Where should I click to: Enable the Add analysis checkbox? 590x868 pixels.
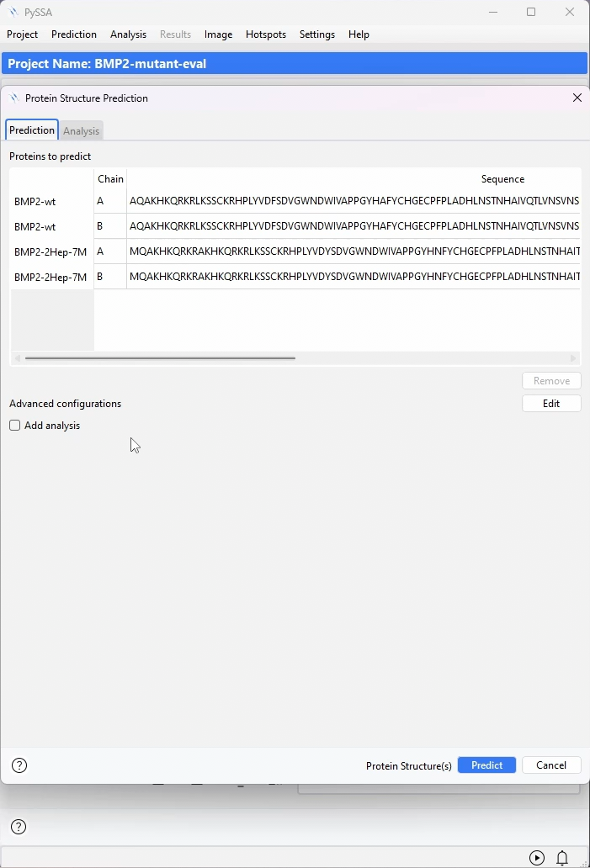pyautogui.click(x=15, y=425)
